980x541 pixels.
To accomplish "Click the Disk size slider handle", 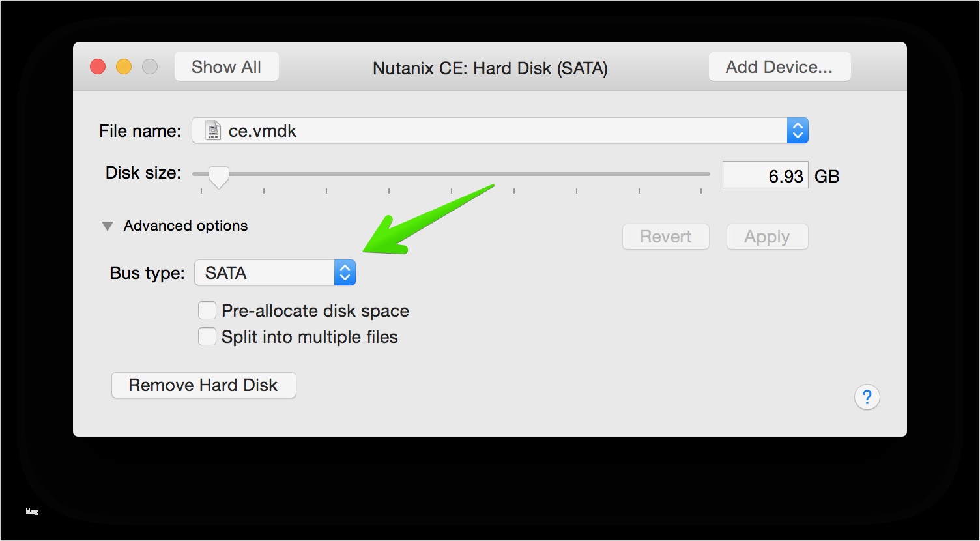I will pyautogui.click(x=218, y=176).
